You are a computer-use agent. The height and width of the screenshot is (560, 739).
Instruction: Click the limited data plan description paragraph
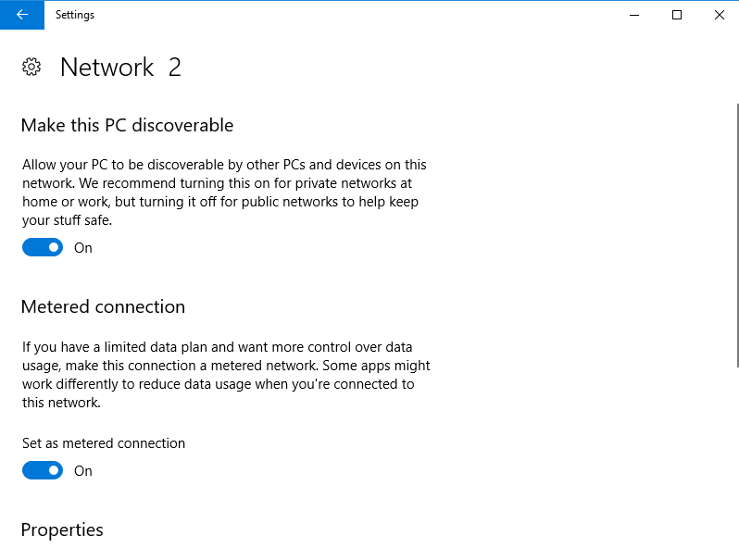pyautogui.click(x=226, y=375)
